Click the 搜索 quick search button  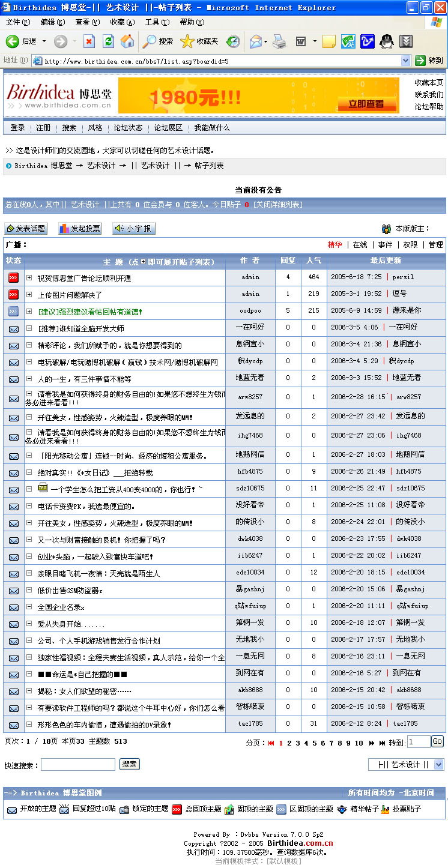[129, 764]
